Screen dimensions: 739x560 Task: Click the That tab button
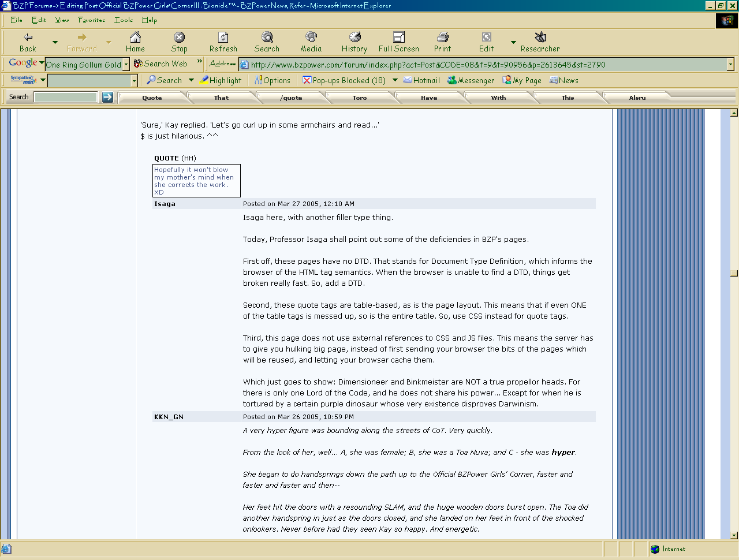click(222, 98)
